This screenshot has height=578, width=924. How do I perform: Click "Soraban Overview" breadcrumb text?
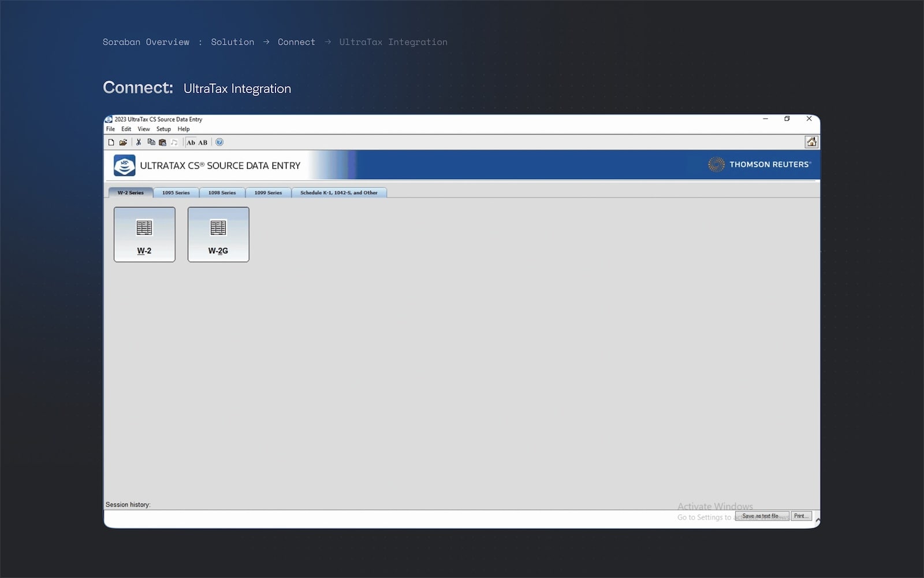pos(146,42)
